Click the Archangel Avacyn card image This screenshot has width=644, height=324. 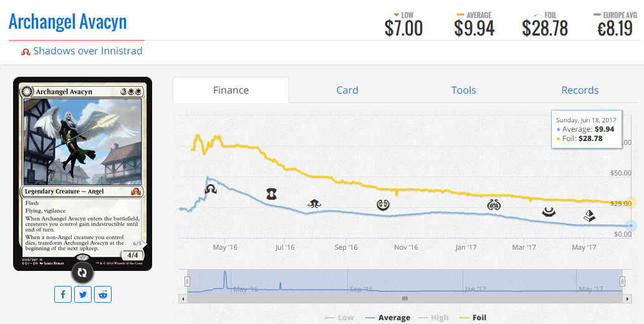(82, 174)
